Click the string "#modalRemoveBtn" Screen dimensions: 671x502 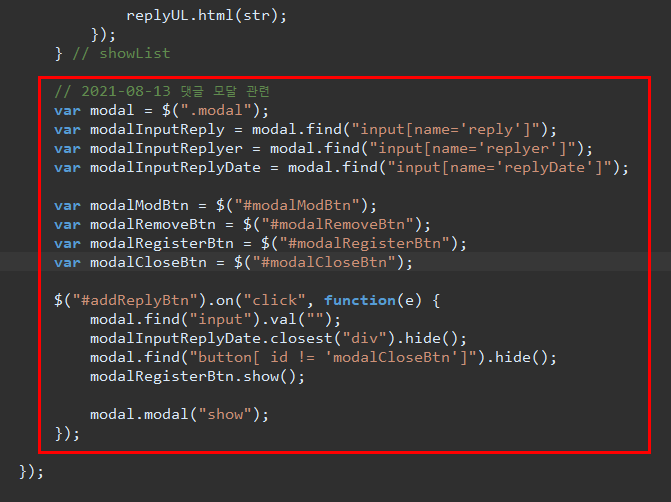[337, 224]
